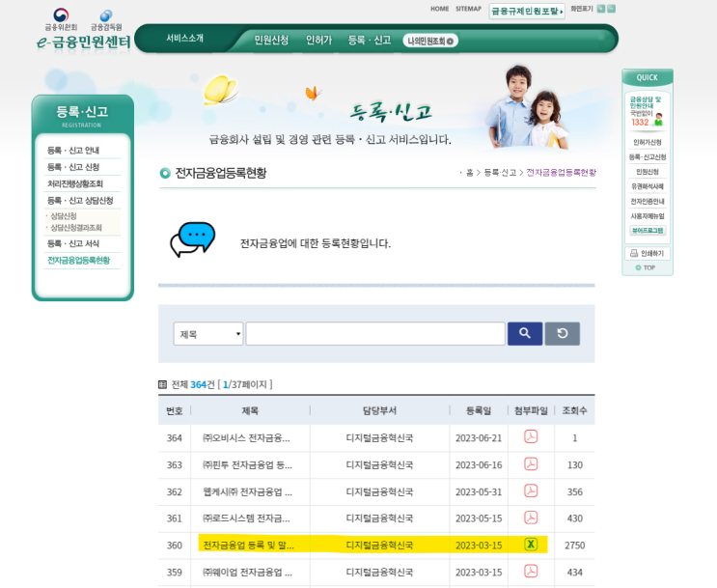Click breadcrumb 홈 link
The height and width of the screenshot is (588, 717).
pyautogui.click(x=470, y=173)
